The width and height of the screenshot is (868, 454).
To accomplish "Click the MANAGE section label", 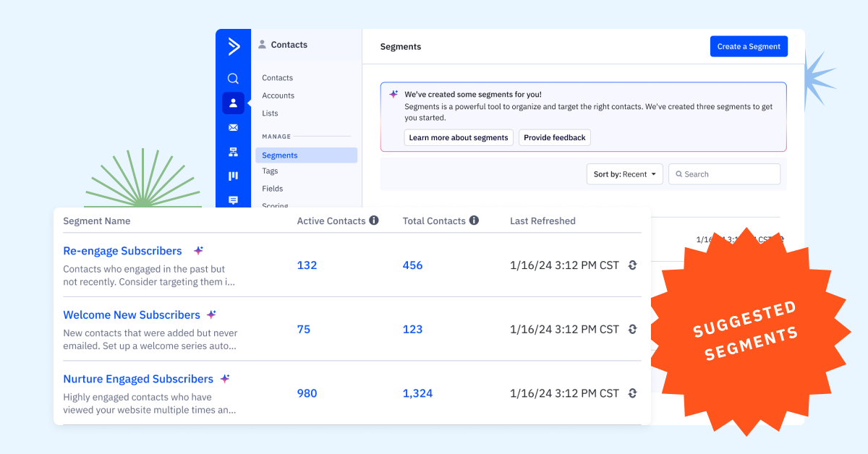I will click(276, 136).
